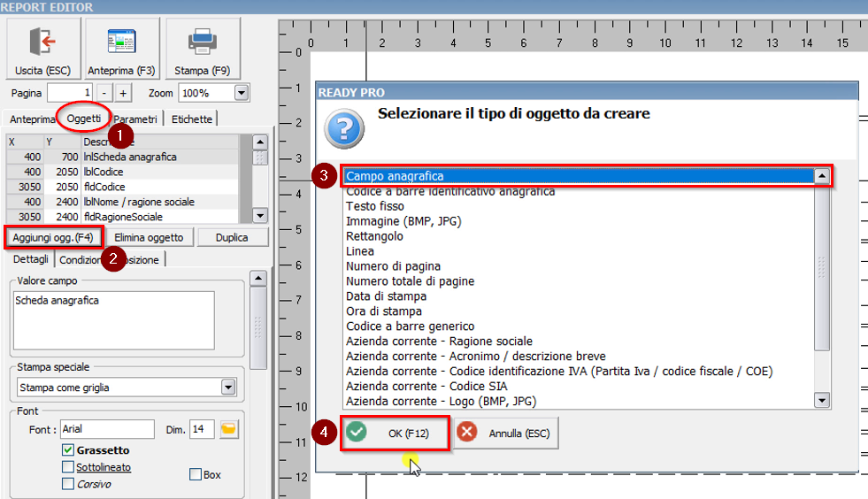
Task: Open the Etichette tab
Action: click(x=192, y=119)
